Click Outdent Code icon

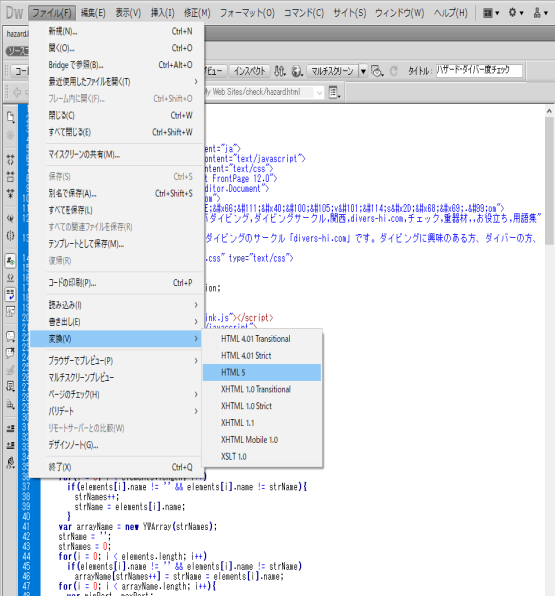[x=11, y=445]
